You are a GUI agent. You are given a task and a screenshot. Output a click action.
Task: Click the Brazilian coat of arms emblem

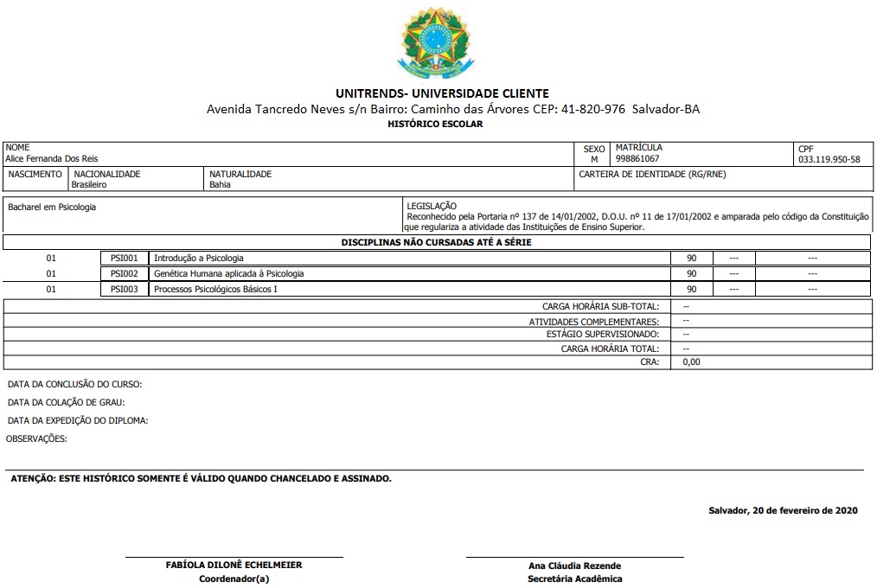436,42
